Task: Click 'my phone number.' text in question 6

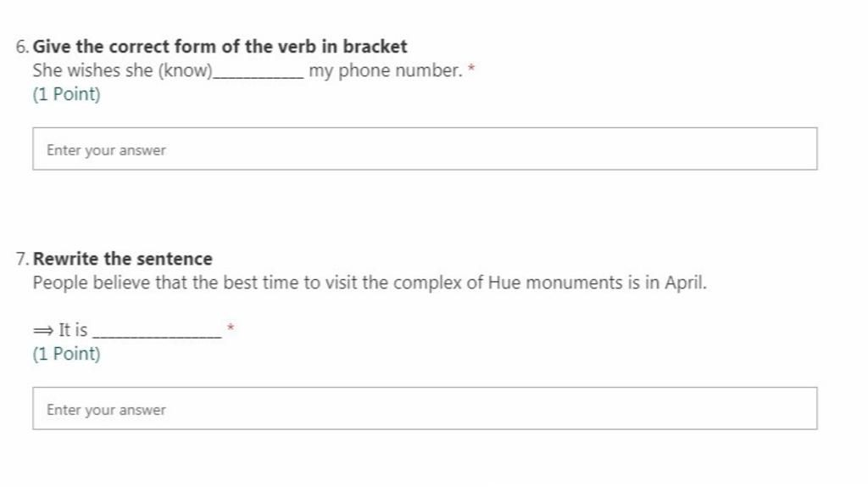Action: coord(386,71)
